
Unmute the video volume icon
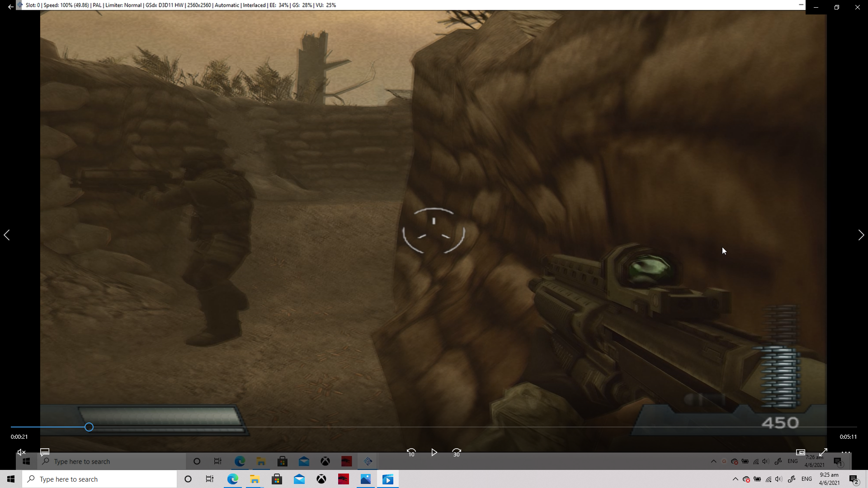[21, 452]
